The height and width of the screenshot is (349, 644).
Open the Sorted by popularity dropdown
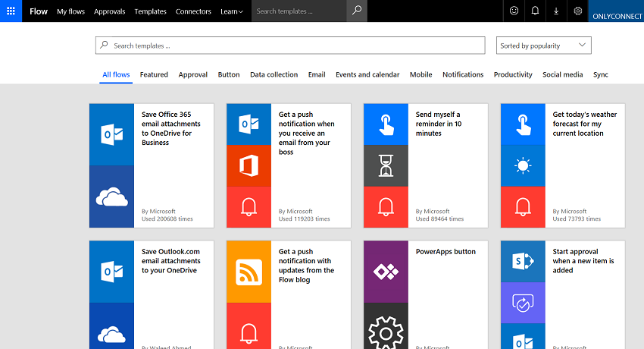pyautogui.click(x=543, y=46)
